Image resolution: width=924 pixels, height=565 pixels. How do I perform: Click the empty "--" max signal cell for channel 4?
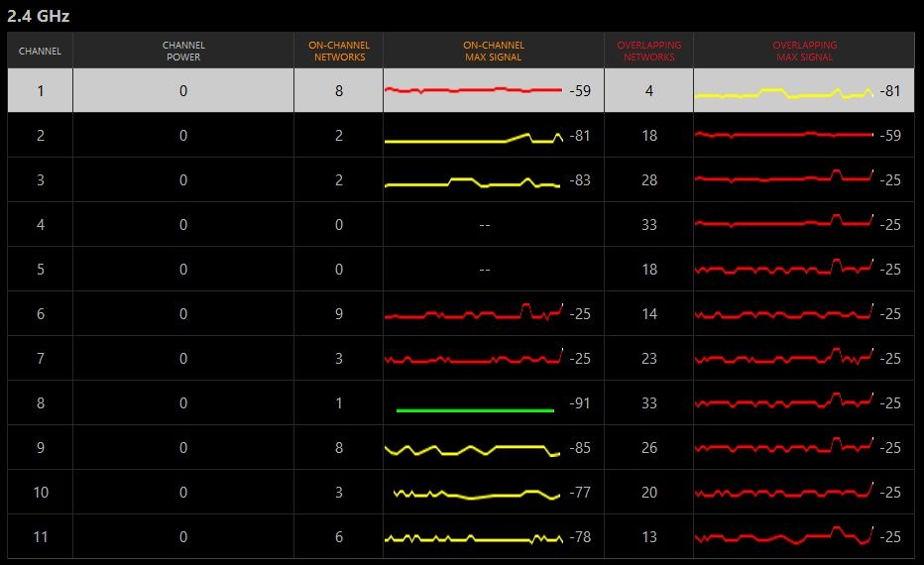pyautogui.click(x=484, y=225)
